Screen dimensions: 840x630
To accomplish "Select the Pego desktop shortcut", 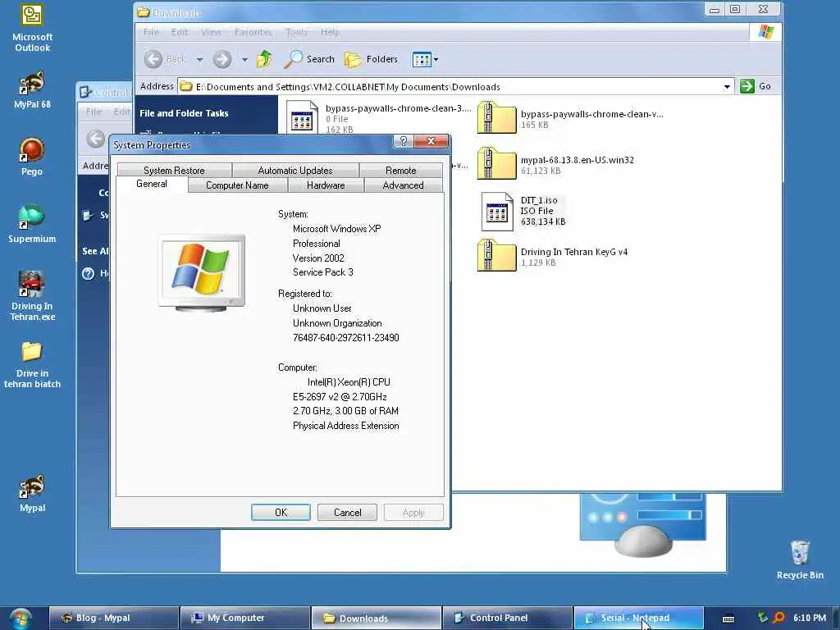I will click(x=32, y=157).
